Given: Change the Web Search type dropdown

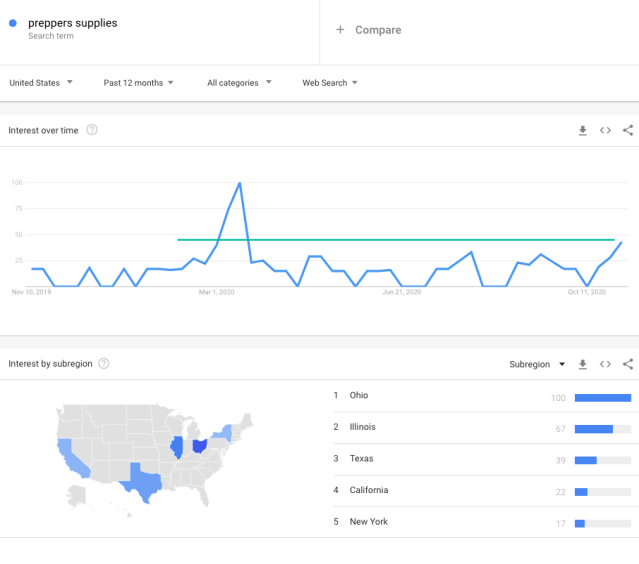Looking at the screenshot, I should pyautogui.click(x=330, y=83).
